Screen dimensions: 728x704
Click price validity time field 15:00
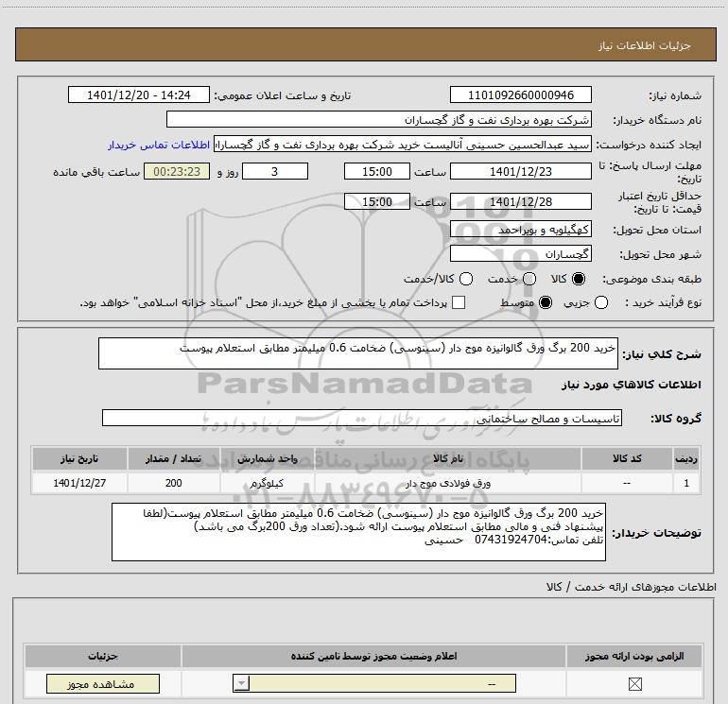coord(377,202)
